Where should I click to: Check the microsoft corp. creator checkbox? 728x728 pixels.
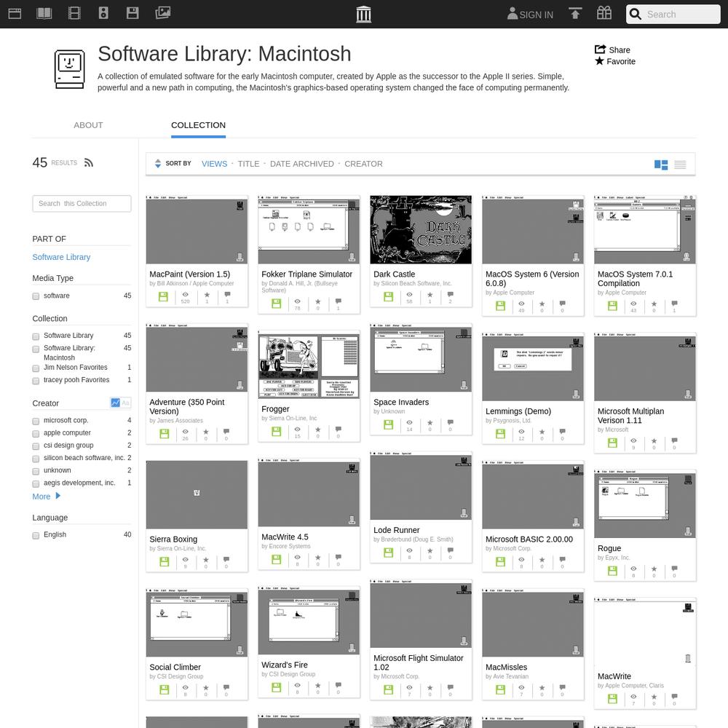click(x=36, y=421)
